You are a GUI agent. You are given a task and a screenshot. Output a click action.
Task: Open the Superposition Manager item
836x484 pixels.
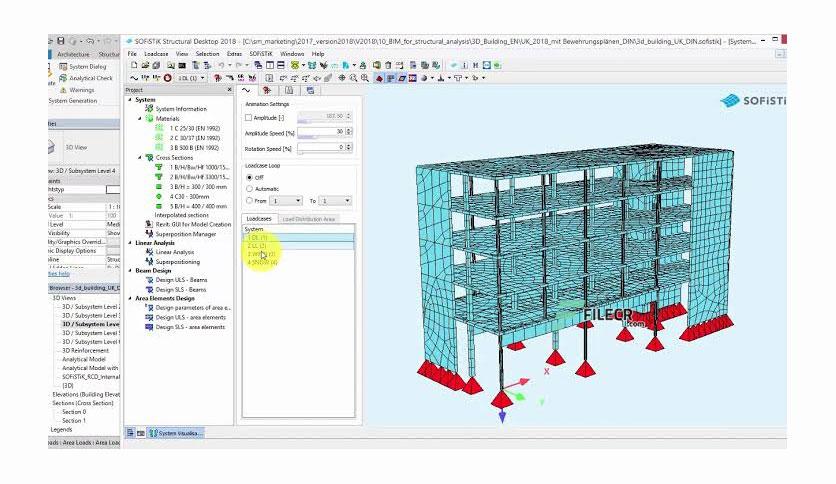click(186, 234)
